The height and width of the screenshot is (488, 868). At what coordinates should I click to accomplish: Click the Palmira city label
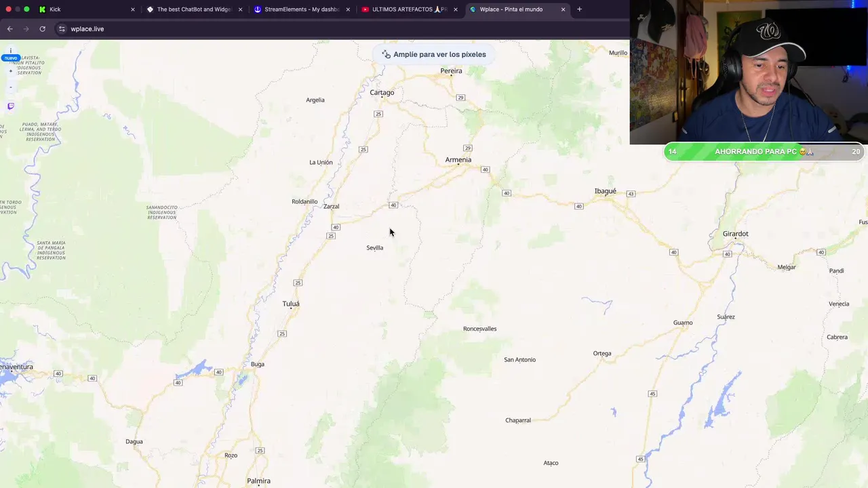258,481
